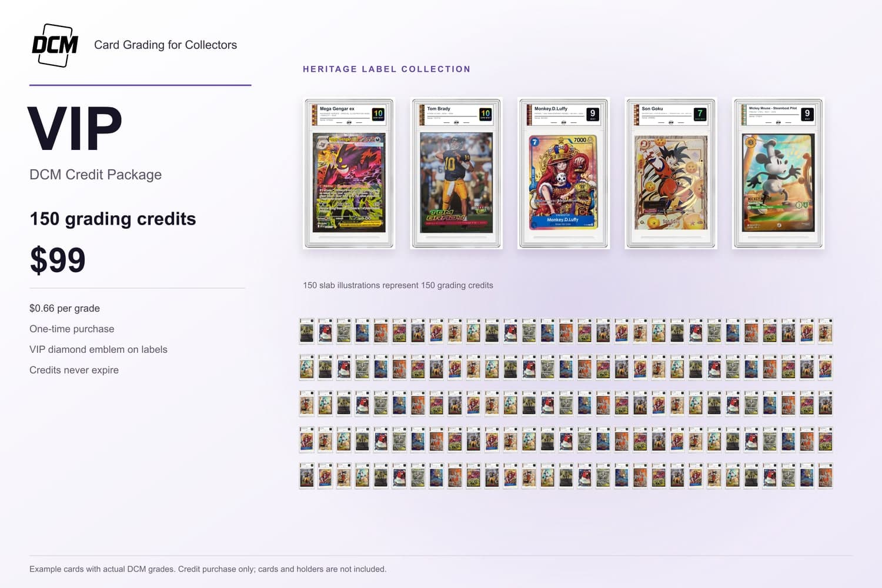Click the grade 10 badge on Mega Gengar ex label
Screen dimensions: 882x588
click(378, 114)
